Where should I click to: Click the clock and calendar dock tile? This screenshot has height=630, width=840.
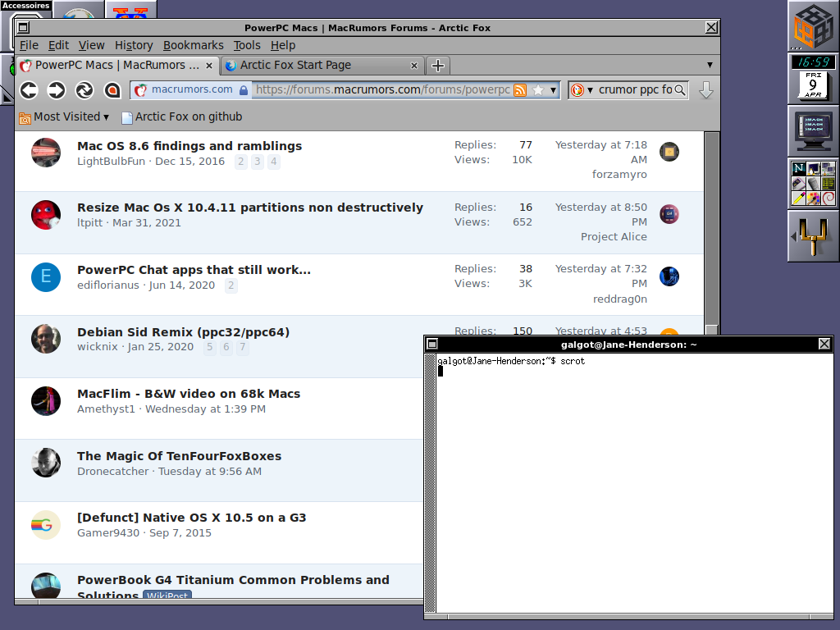pyautogui.click(x=814, y=78)
